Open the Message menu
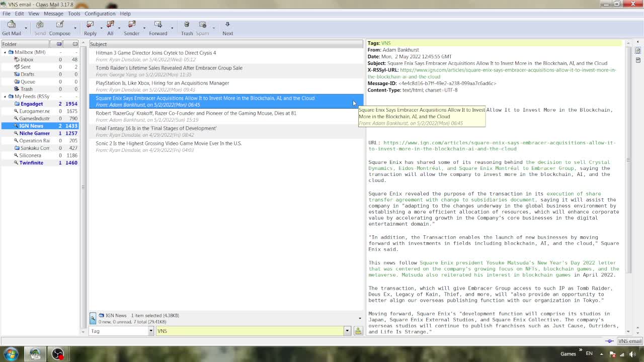 (x=53, y=14)
